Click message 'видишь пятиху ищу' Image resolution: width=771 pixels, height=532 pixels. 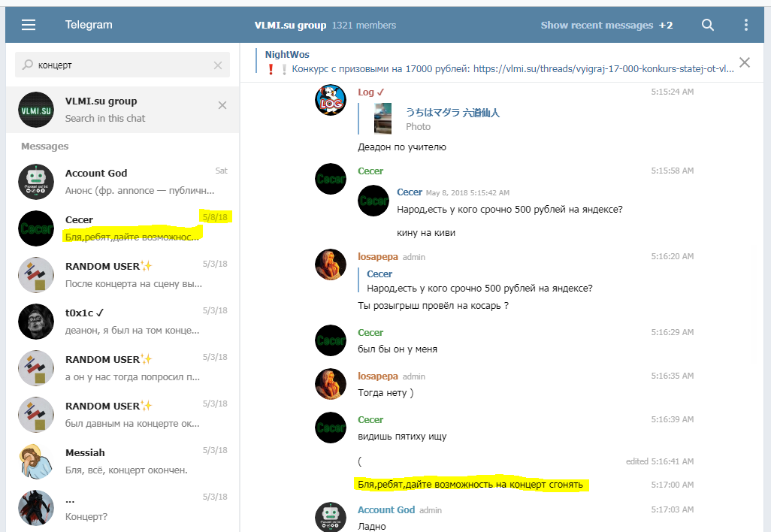tap(402, 436)
